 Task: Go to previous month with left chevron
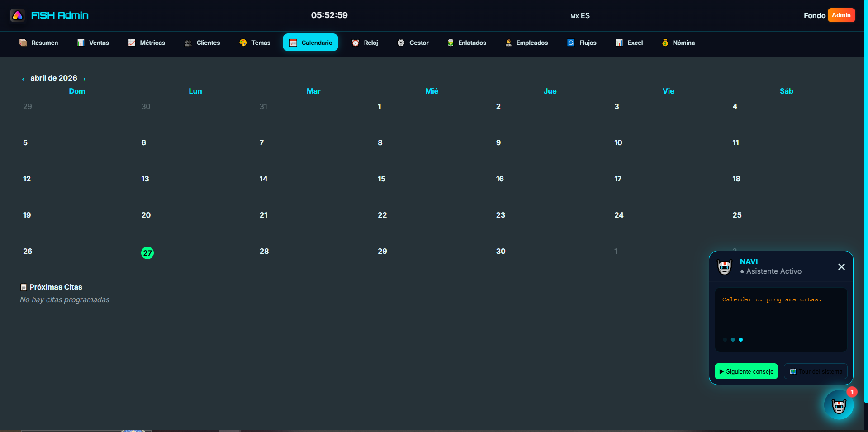23,78
